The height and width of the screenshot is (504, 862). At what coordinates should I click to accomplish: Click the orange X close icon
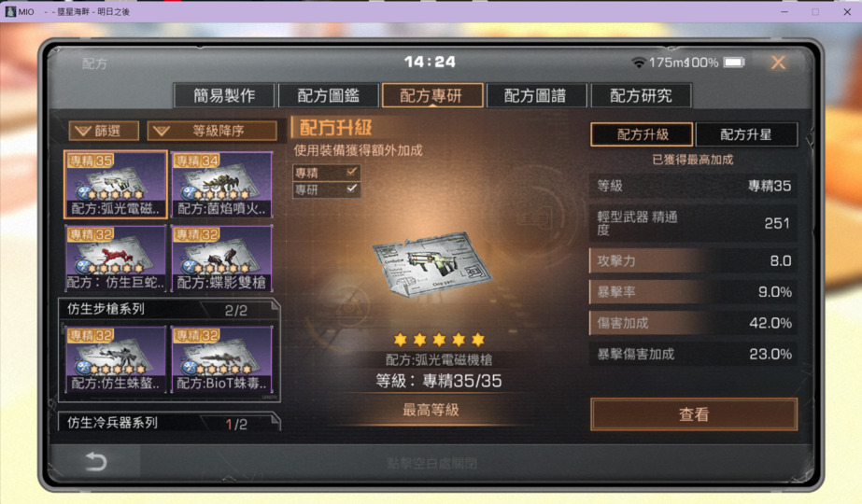click(778, 63)
